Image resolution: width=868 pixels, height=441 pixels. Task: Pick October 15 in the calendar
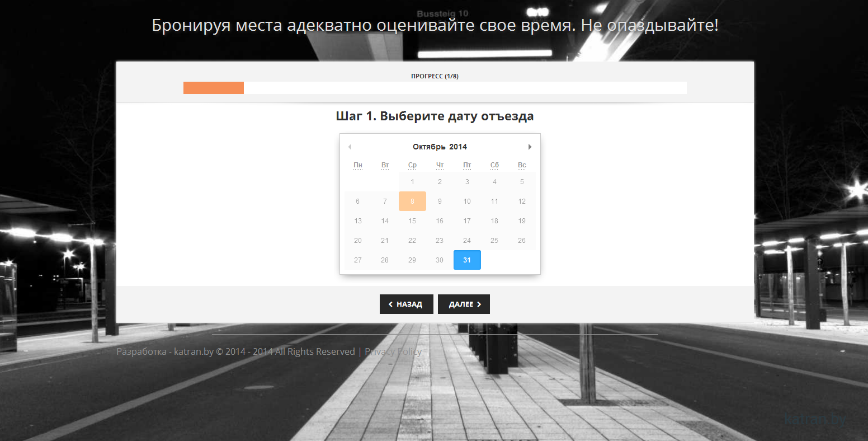coord(412,221)
